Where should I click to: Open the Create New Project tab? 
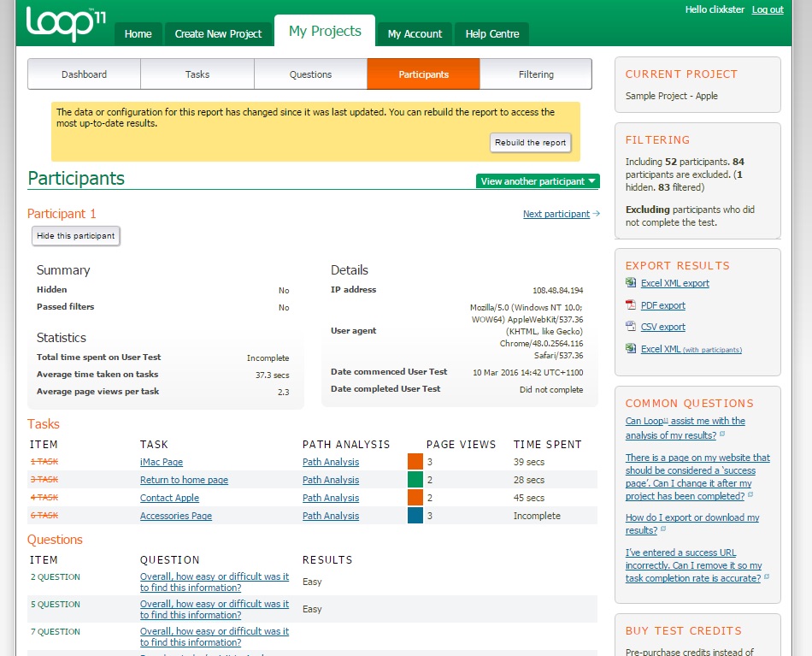tap(218, 34)
